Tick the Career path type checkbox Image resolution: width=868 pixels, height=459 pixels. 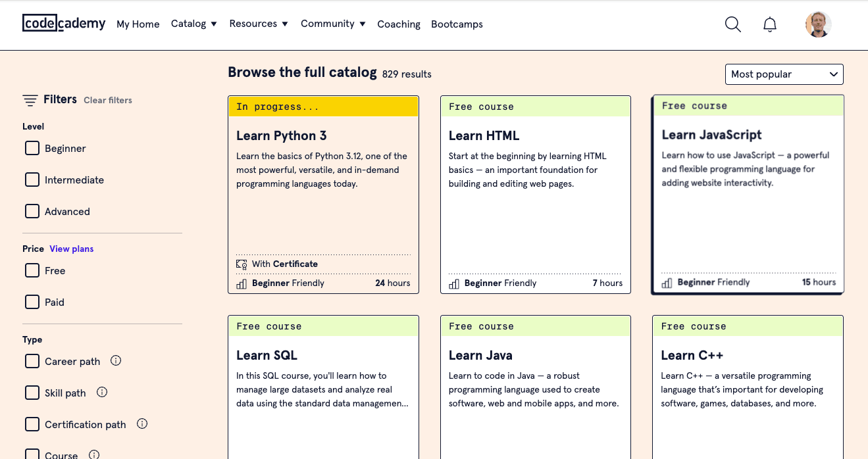[x=32, y=361]
